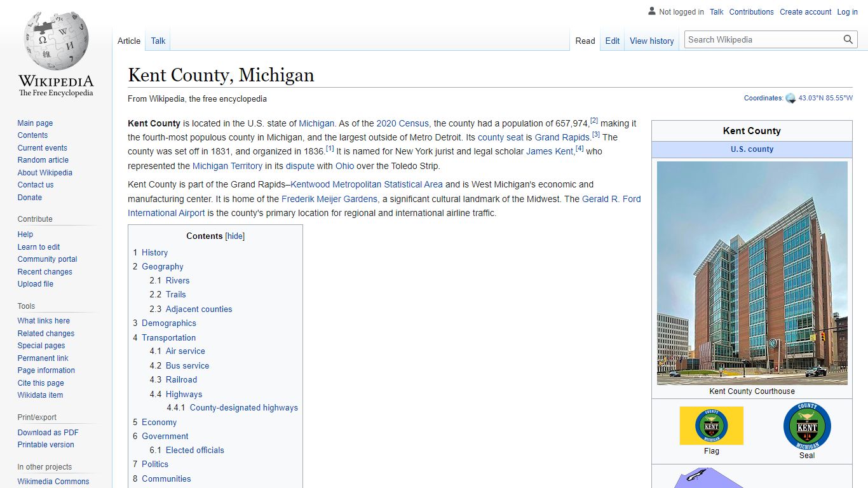This screenshot has width=868, height=488.
Task: Go to Main page in sidebar
Action: 35,123
